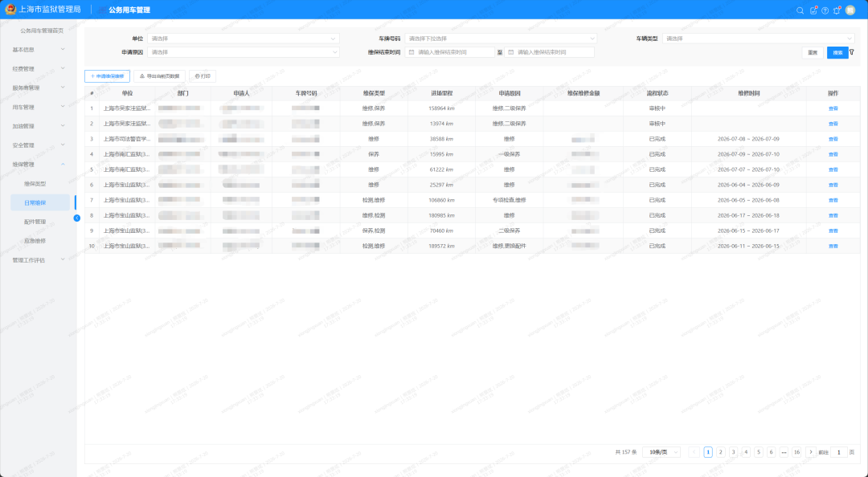Select 配件管理 submenu item
868x477 pixels.
click(x=35, y=222)
